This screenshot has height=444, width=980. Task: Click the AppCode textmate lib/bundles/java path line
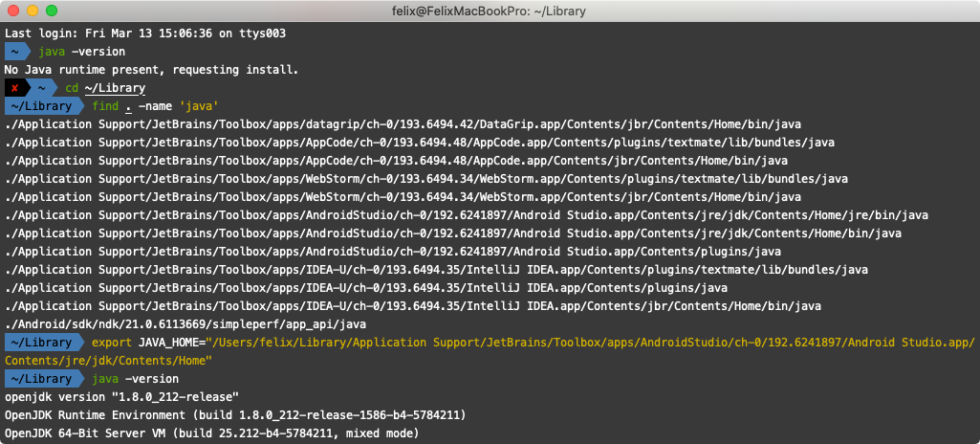coord(420,143)
